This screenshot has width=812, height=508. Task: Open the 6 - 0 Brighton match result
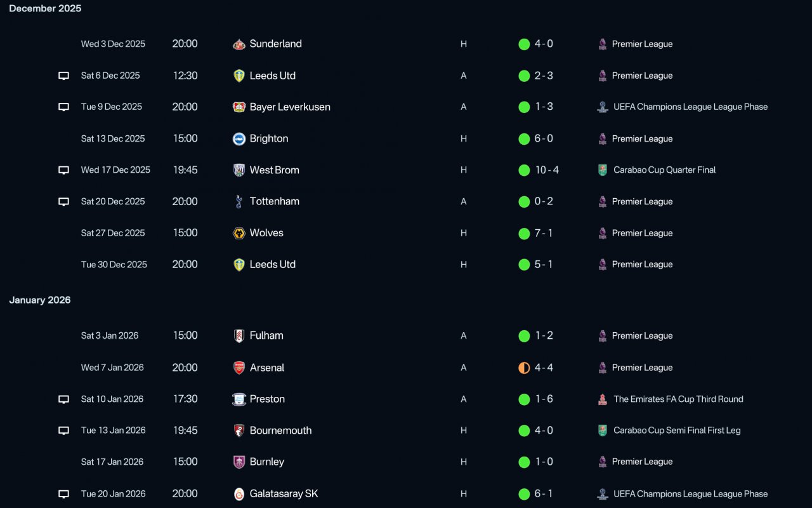(544, 138)
